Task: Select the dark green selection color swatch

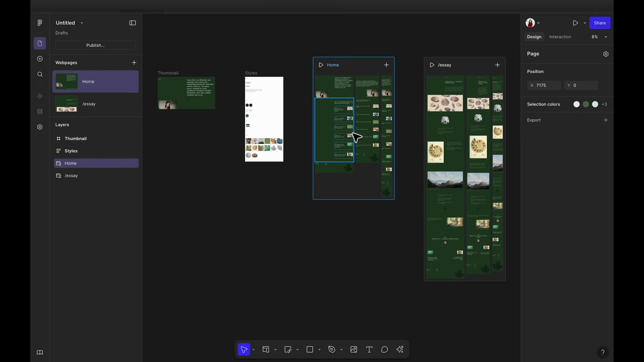Action: point(586,104)
